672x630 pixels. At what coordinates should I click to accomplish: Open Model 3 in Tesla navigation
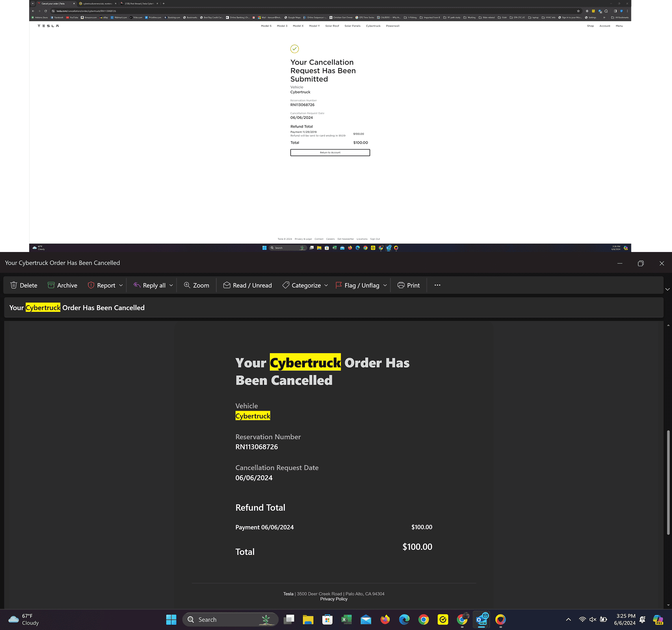point(282,26)
